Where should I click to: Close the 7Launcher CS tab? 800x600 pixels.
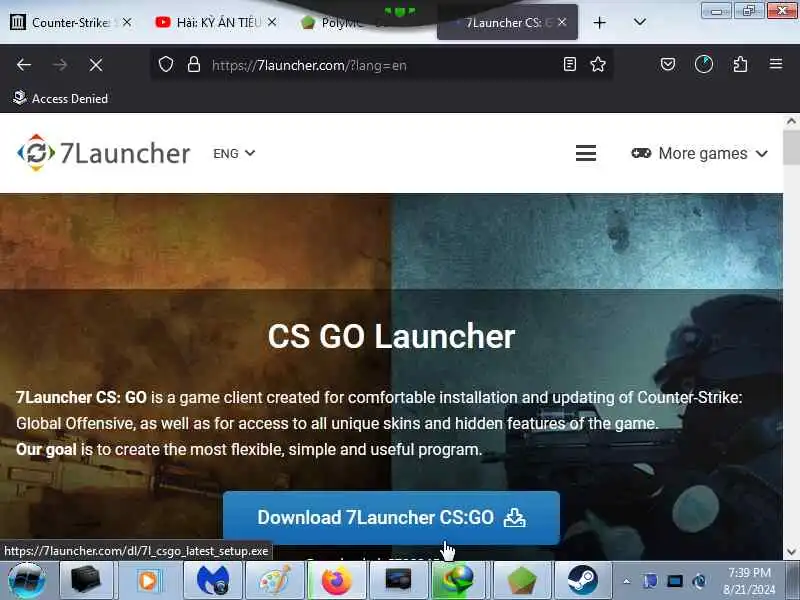tap(562, 22)
